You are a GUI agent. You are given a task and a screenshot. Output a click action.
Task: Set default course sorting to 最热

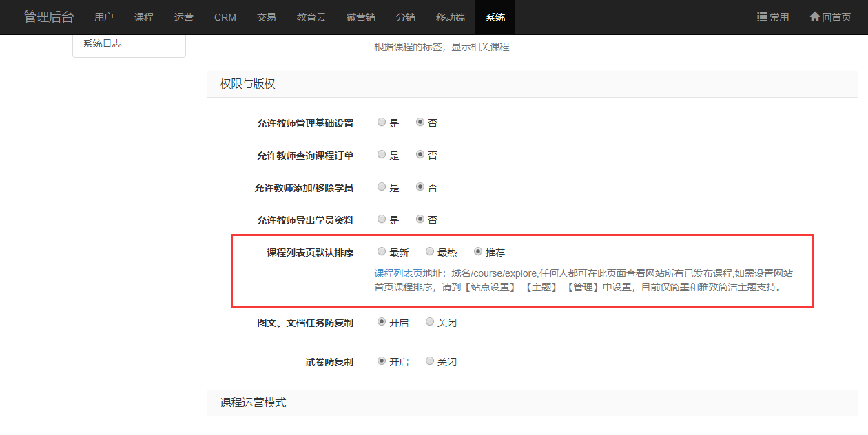point(430,252)
